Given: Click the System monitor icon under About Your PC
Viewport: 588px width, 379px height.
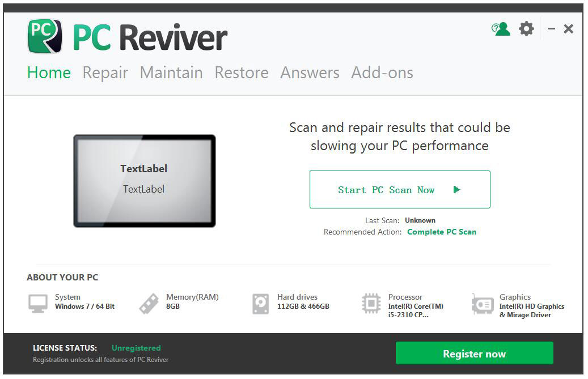Looking at the screenshot, I should [37, 303].
